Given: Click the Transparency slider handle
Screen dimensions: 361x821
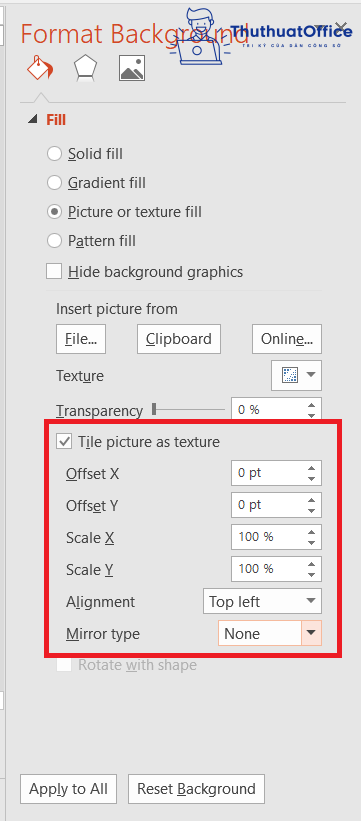Looking at the screenshot, I should coord(154,409).
